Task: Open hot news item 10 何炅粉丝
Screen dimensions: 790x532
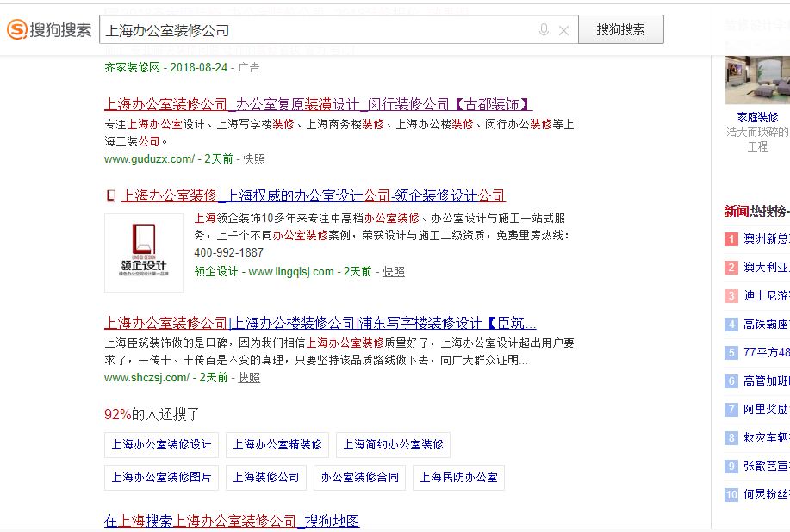Action: tap(767, 495)
